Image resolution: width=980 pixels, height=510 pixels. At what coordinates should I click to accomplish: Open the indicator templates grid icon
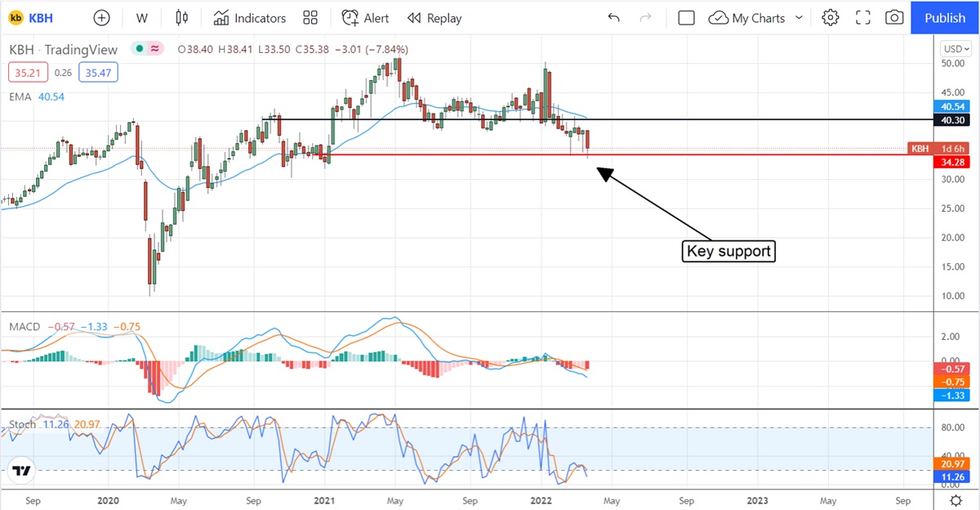(310, 18)
